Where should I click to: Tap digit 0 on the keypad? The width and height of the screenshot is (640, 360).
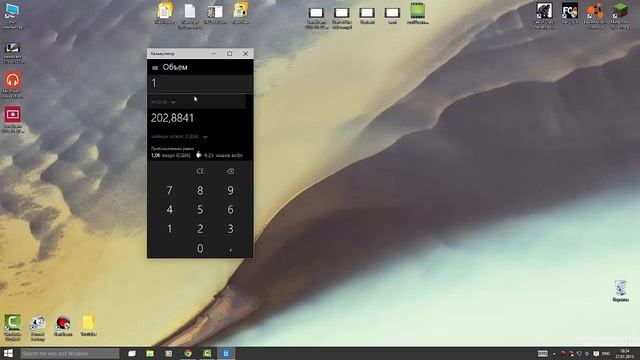(200, 248)
